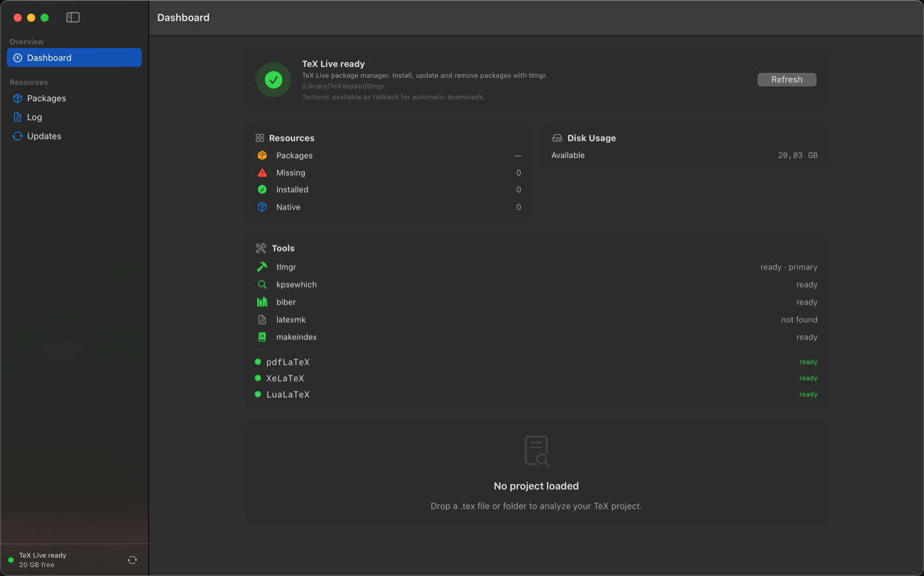
Task: Click the Packages cube icon in sidebar
Action: (18, 98)
